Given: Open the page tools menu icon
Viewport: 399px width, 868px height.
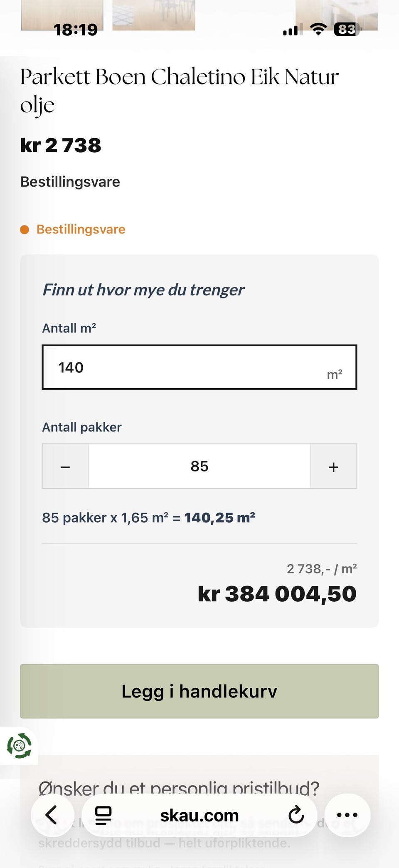Looking at the screenshot, I should pyautogui.click(x=103, y=815).
